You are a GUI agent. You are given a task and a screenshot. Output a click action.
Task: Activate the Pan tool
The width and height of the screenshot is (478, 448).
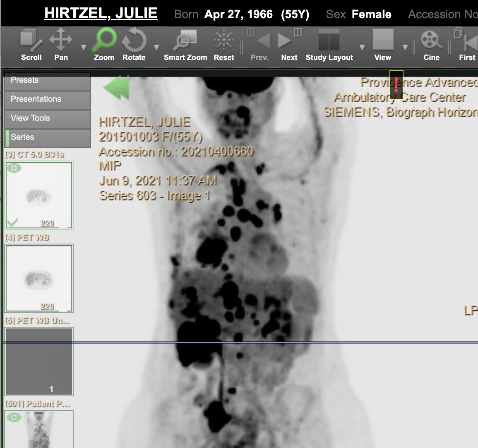point(61,46)
